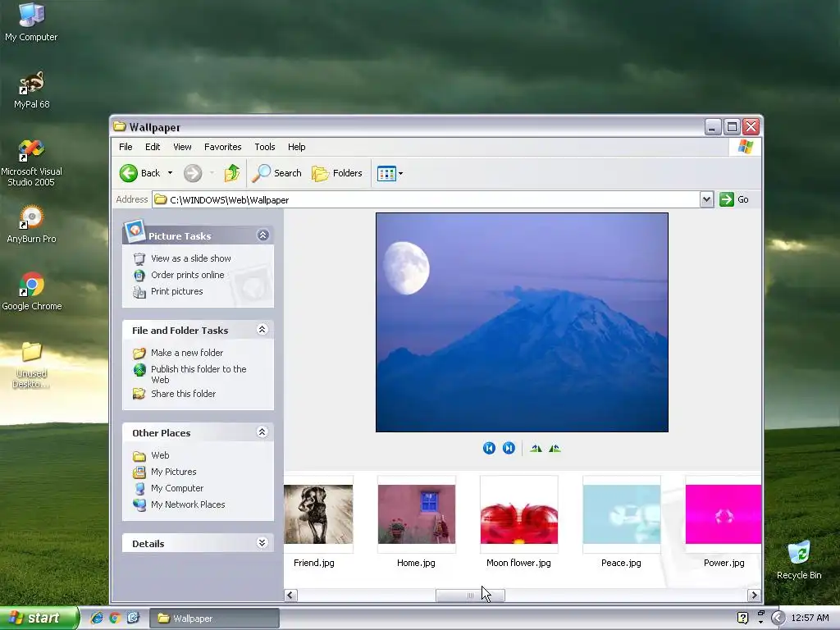840x630 pixels.
Task: Open the Edit menu
Action: coord(153,147)
